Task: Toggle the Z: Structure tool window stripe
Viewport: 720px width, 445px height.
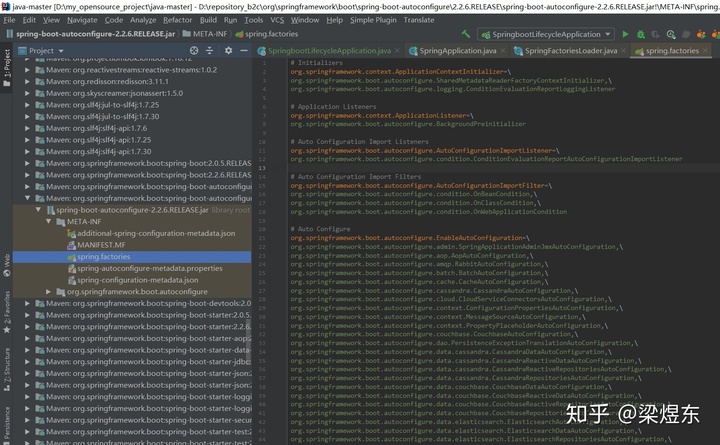Action: [x=6, y=370]
